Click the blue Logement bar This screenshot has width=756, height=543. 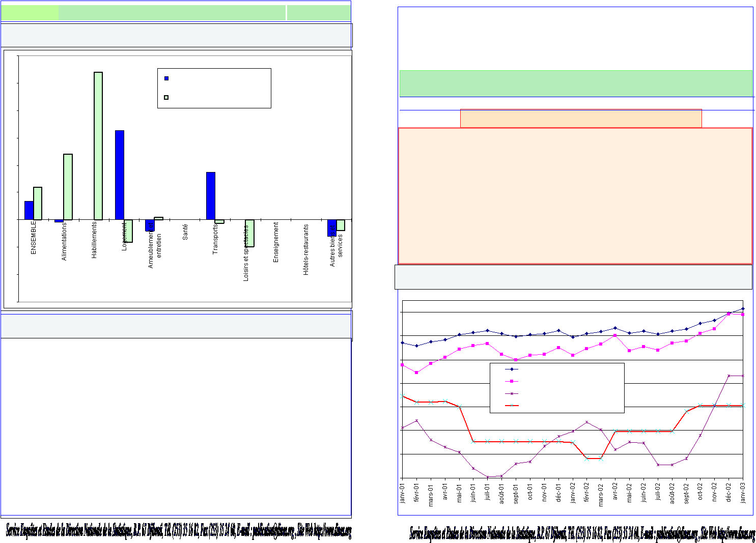pyautogui.click(x=120, y=175)
